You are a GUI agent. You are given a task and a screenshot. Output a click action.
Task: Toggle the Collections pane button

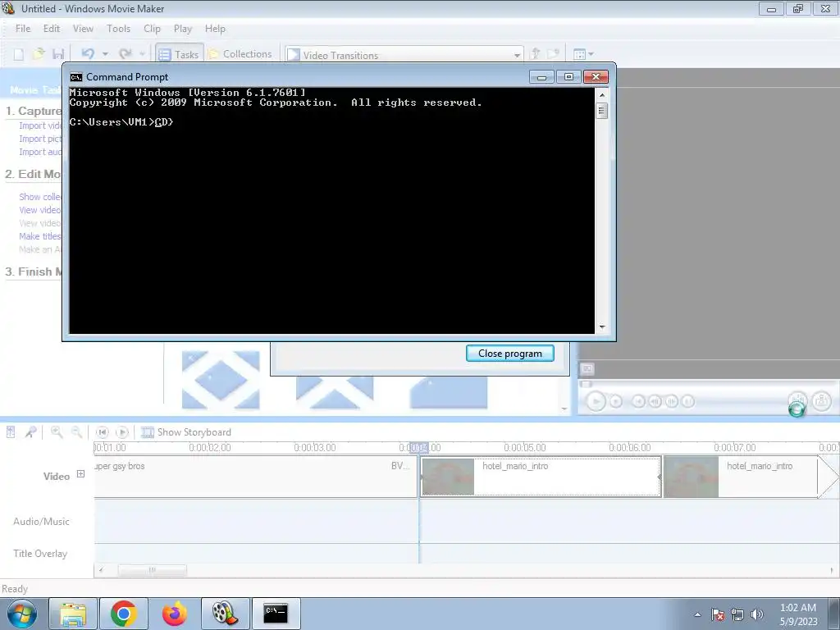click(240, 54)
